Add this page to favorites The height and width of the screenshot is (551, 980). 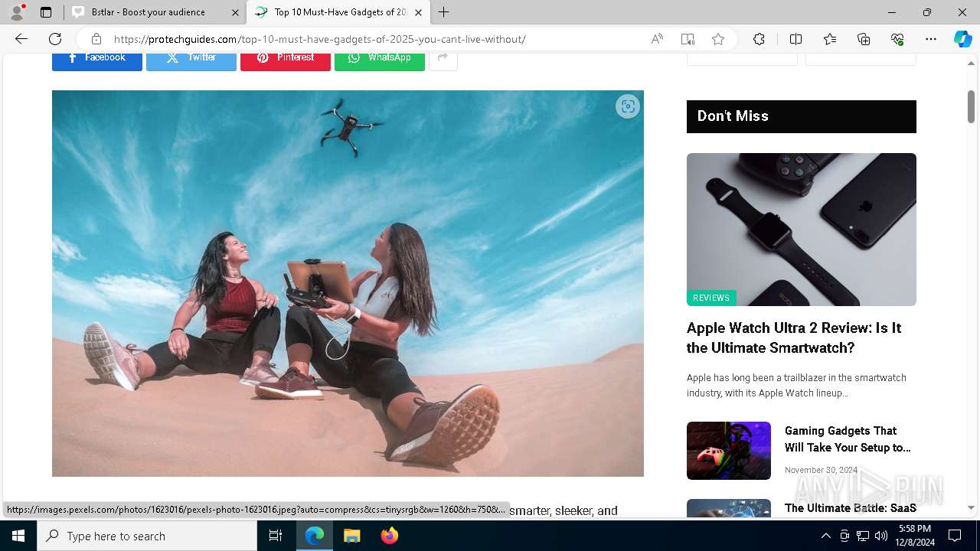coord(718,39)
